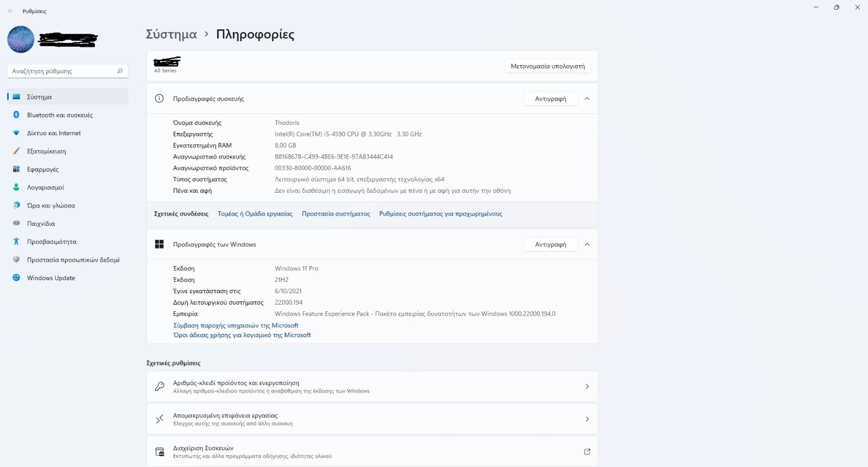This screenshot has width=868, height=467.
Task: Click the back arrow icon in the title bar
Action: pos(11,11)
